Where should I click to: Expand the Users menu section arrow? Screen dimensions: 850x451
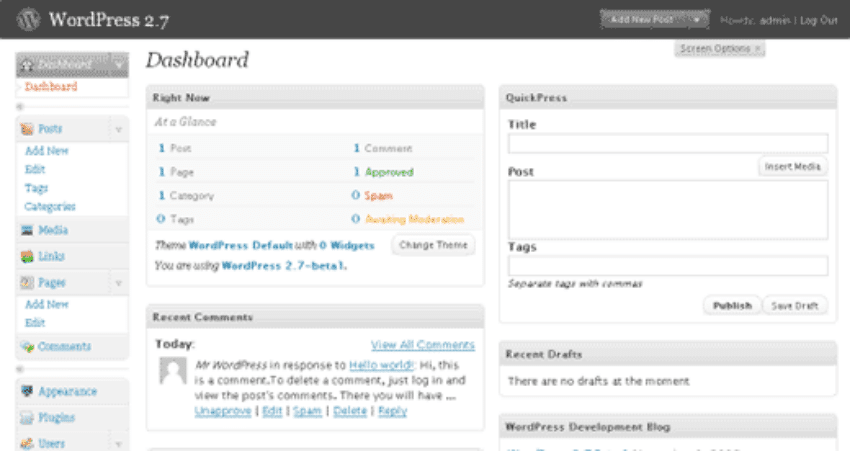click(118, 444)
